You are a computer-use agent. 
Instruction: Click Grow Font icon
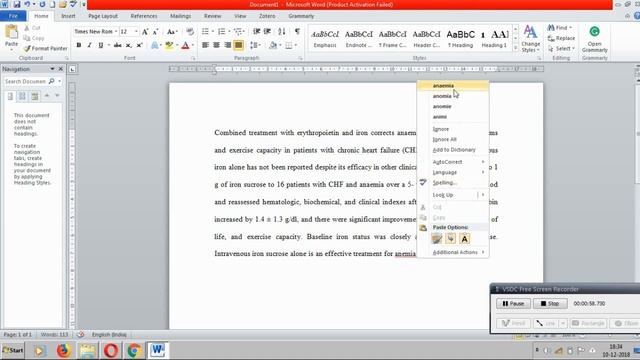145,31
